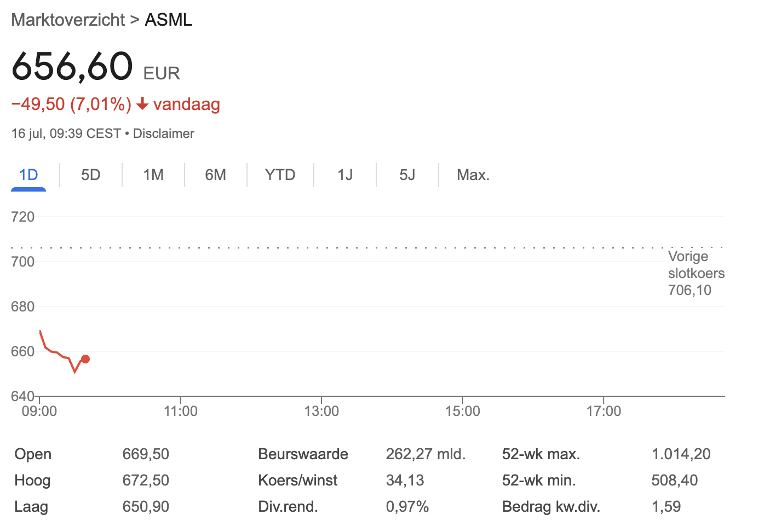
Task: Switch to the 5D range tab
Action: 91,175
